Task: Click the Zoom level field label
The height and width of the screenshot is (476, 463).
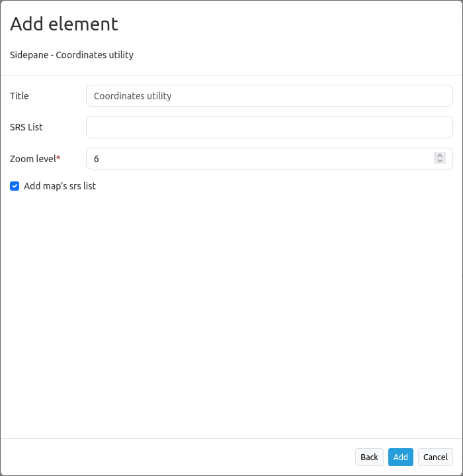Action: click(32, 158)
